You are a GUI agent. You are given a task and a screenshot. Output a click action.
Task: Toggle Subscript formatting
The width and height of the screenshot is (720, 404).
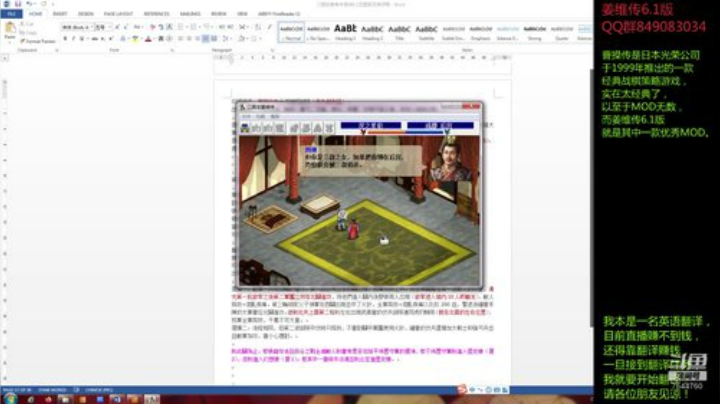(x=103, y=39)
